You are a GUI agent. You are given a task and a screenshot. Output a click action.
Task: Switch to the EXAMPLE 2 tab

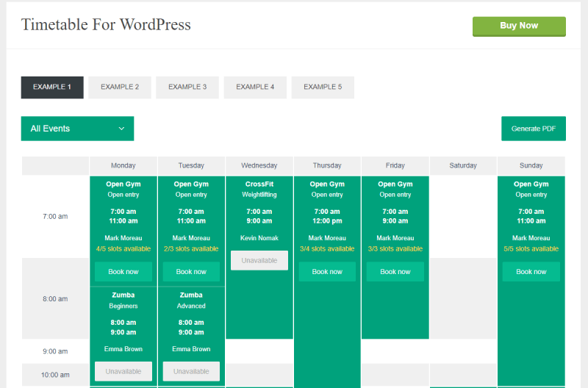120,87
